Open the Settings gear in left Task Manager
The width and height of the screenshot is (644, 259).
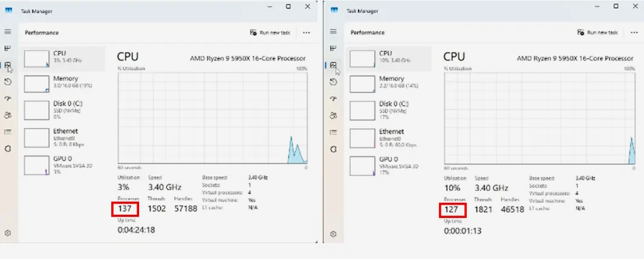pyautogui.click(x=8, y=233)
